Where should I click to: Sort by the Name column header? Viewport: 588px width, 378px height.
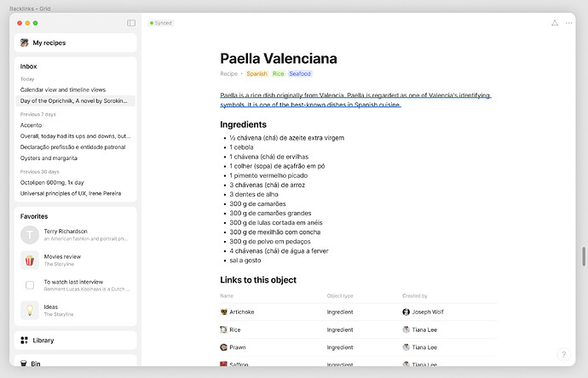click(227, 295)
